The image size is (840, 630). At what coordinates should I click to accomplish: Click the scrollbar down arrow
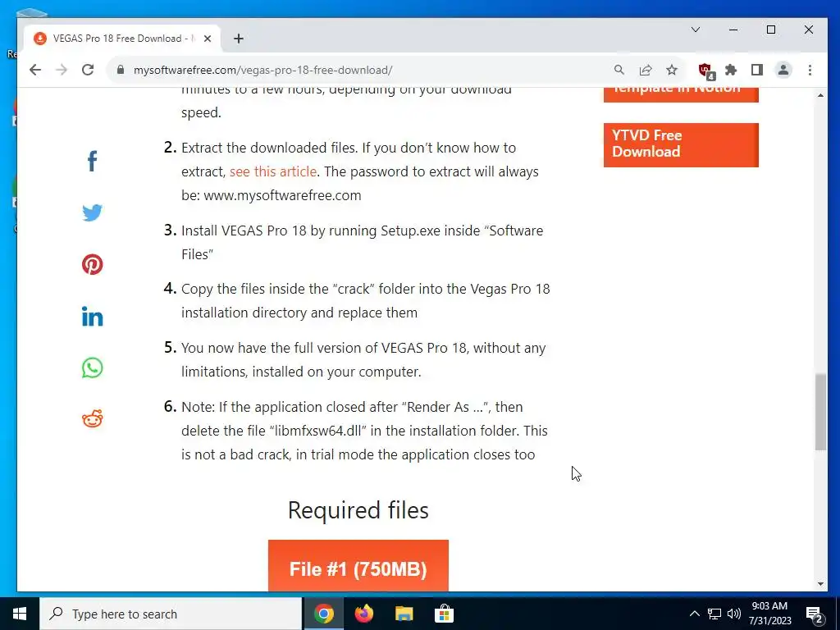point(820,584)
